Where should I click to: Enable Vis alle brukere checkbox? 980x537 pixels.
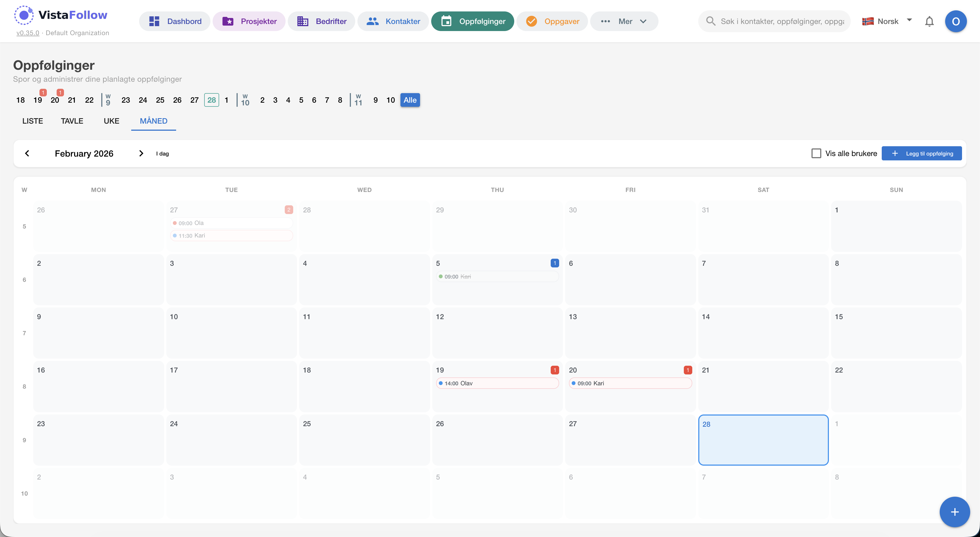pyautogui.click(x=816, y=153)
